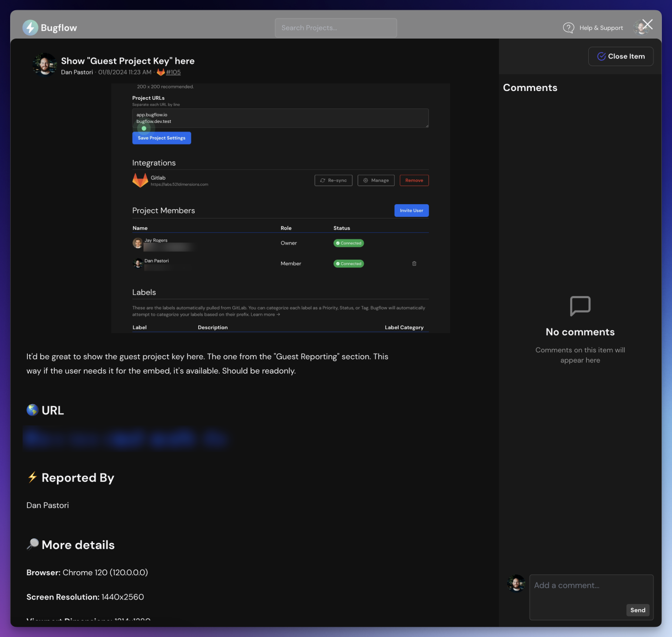The width and height of the screenshot is (672, 637).
Task: Click the description paragraph about guest project key
Action: pos(208,364)
